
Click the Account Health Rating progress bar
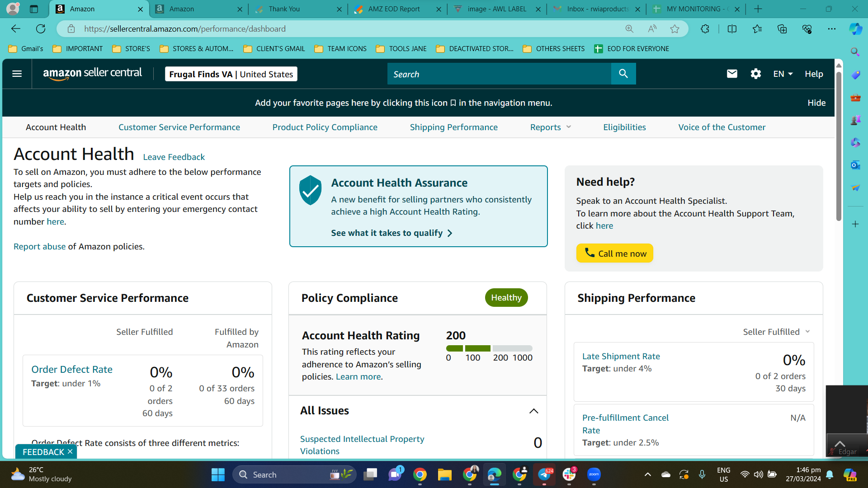pyautogui.click(x=489, y=348)
